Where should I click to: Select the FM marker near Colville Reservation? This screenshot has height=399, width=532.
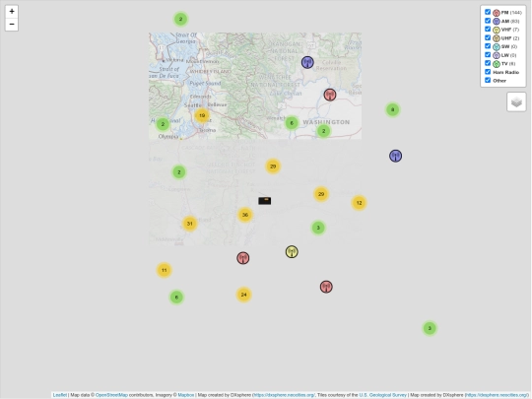(330, 95)
